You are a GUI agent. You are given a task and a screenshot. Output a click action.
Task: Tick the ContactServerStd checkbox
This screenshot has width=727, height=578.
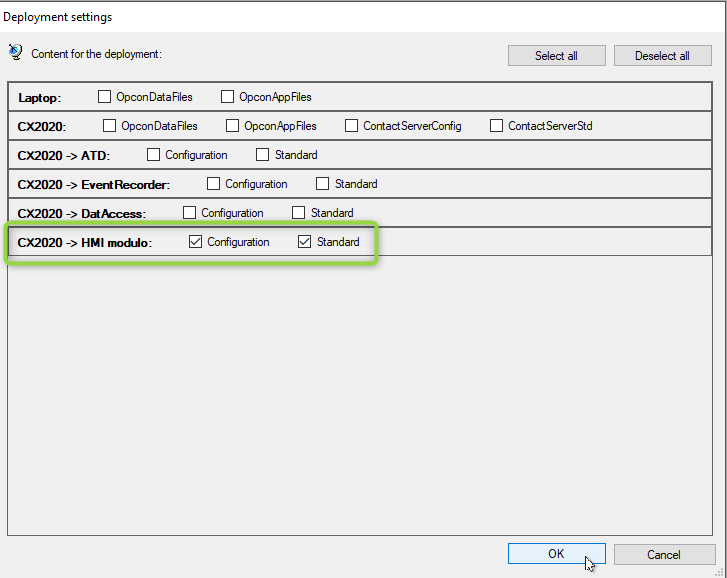tap(497, 126)
